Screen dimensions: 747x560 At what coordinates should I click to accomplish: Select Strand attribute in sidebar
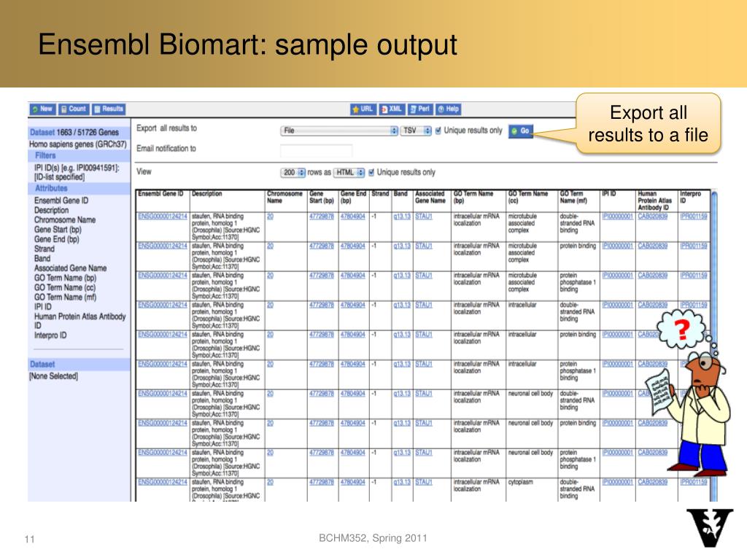(44, 249)
